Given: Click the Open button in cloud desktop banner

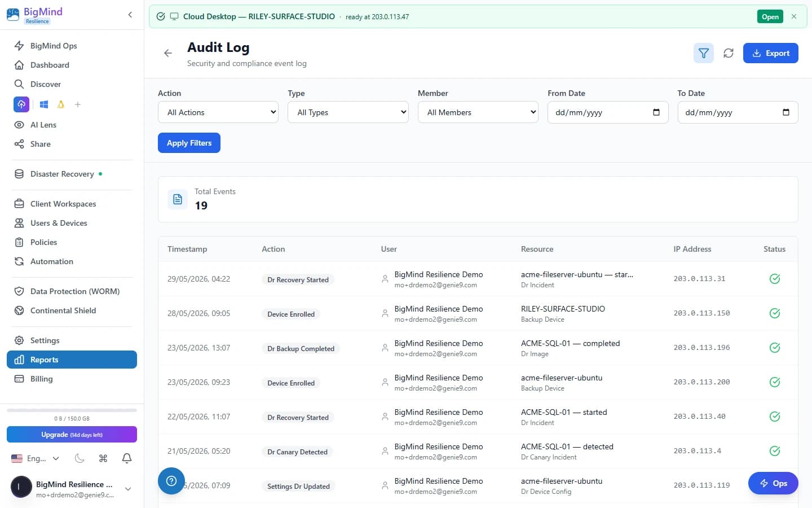Looking at the screenshot, I should coord(770,16).
